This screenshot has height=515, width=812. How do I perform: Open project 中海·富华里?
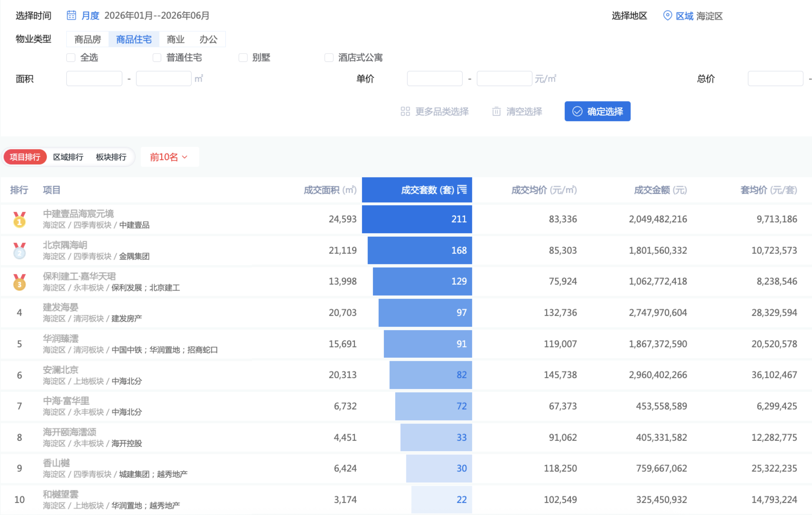[x=66, y=401]
